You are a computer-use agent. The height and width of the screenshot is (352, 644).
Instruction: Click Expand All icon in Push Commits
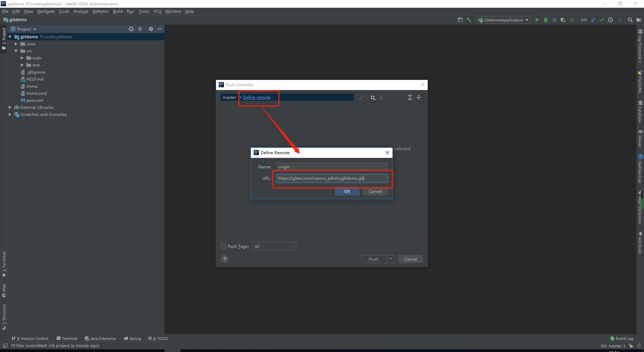tap(410, 97)
